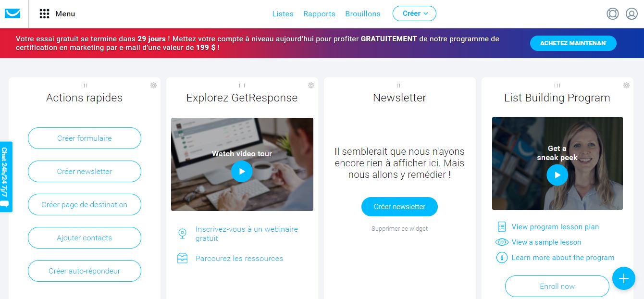Go to Rapports in top navigation

pyautogui.click(x=319, y=14)
